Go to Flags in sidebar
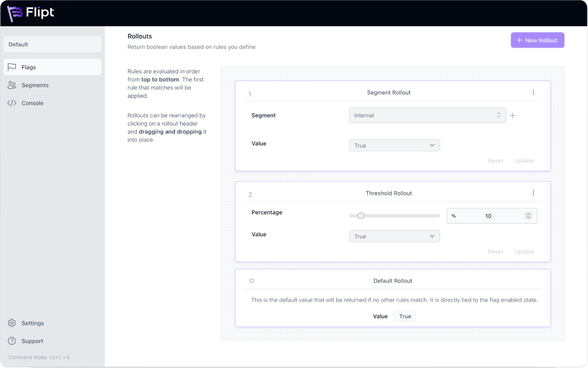The height and width of the screenshot is (368, 588). click(52, 67)
